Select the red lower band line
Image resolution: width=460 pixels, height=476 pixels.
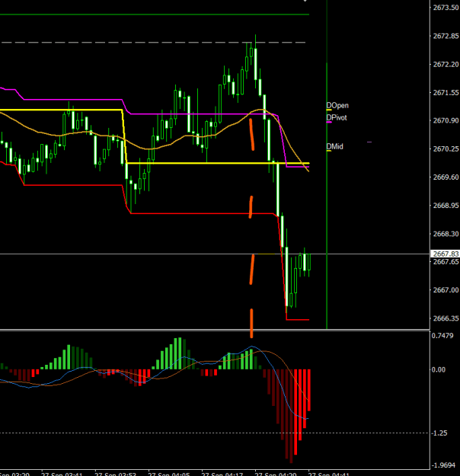tap(200, 213)
